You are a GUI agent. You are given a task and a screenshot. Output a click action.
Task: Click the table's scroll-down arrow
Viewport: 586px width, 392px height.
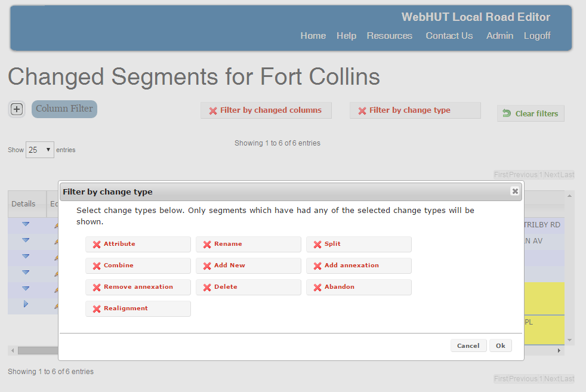click(569, 340)
